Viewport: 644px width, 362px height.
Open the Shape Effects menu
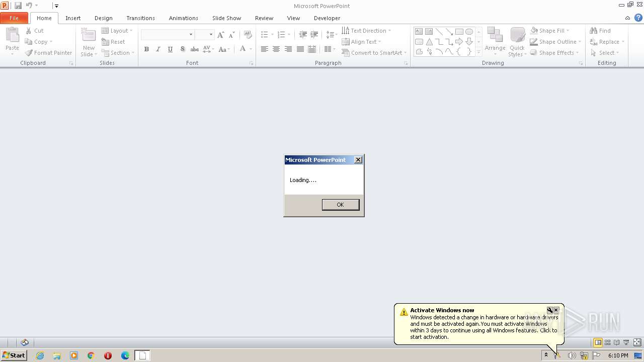coord(554,53)
